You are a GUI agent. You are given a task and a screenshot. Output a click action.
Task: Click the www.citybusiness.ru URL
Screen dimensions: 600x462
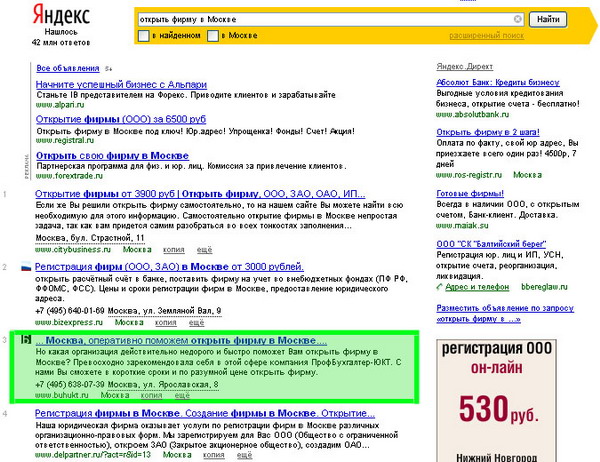tap(73, 250)
